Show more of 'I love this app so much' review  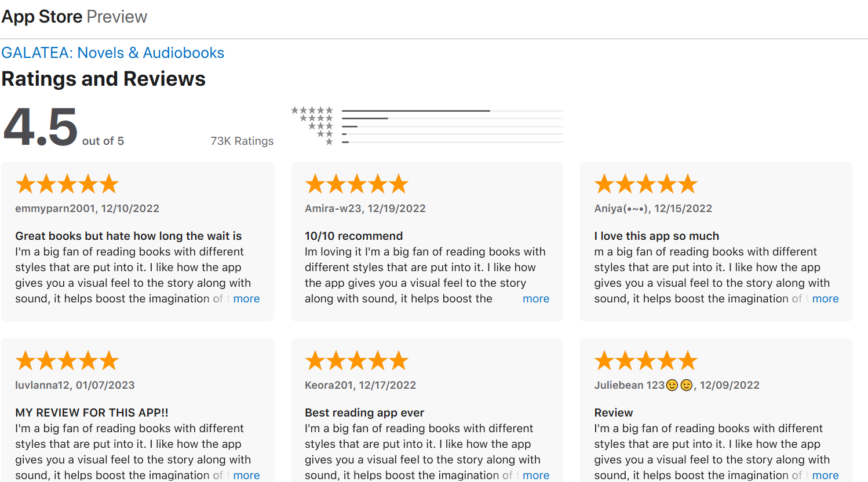(x=825, y=299)
